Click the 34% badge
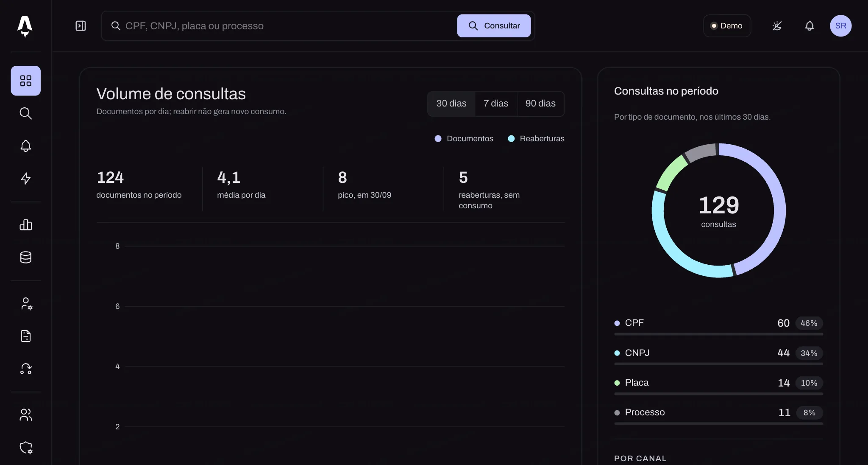Screen dimensions: 868x465 (x=809, y=353)
